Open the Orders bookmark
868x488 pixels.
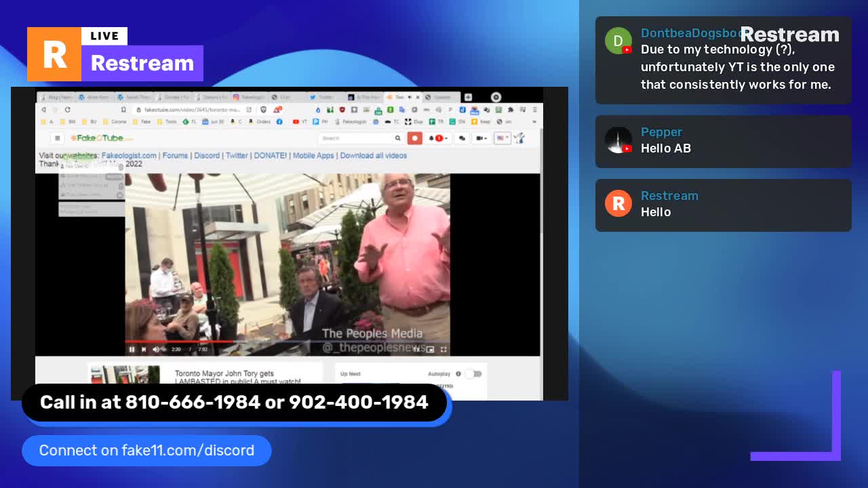(259, 122)
